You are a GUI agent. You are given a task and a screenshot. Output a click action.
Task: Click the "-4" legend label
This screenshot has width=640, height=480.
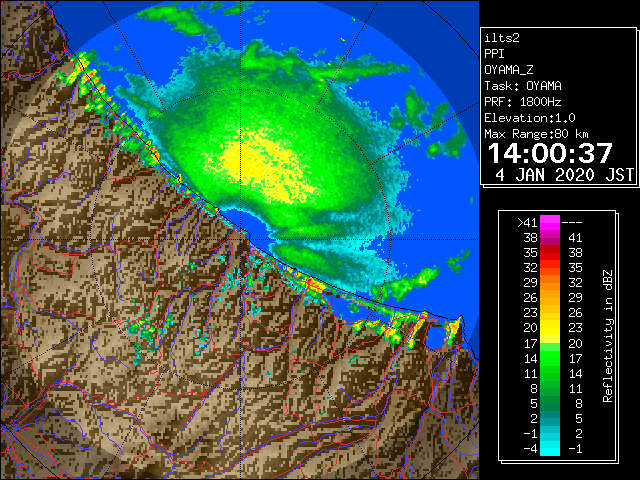[530, 449]
